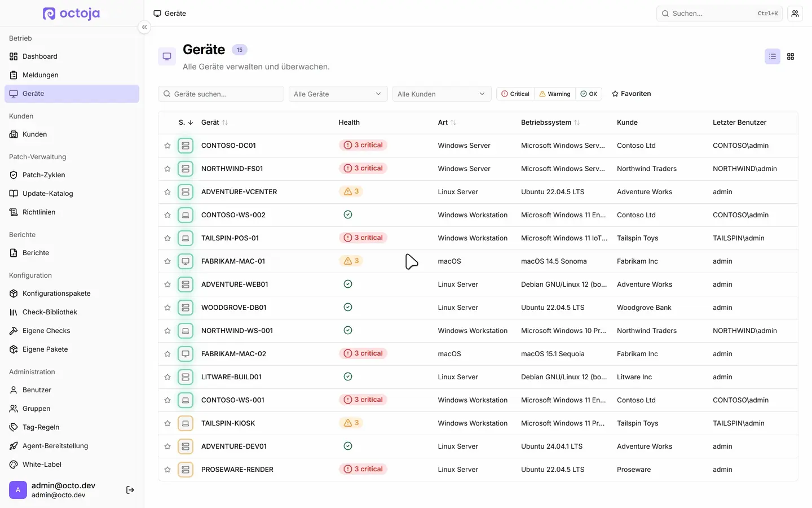Open the user account icon in top bar
The width and height of the screenshot is (812, 508).
795,14
